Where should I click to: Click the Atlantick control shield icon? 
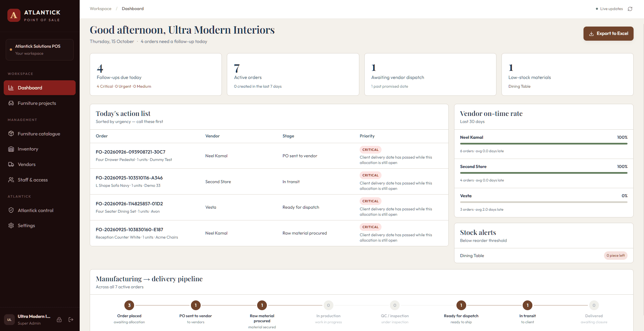click(x=11, y=210)
